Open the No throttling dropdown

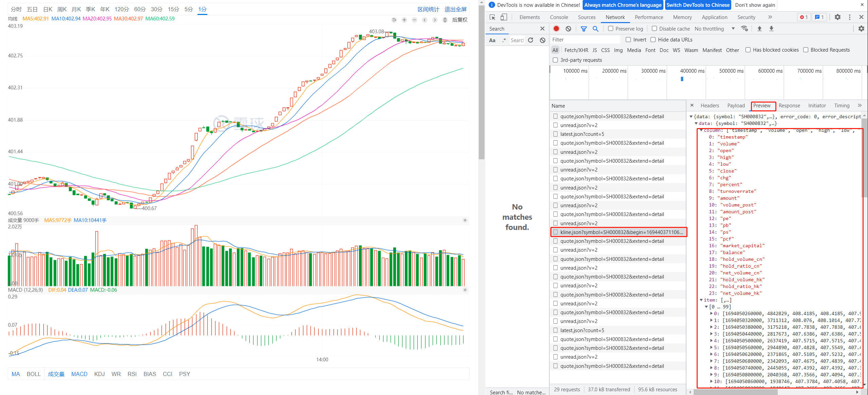click(x=715, y=29)
